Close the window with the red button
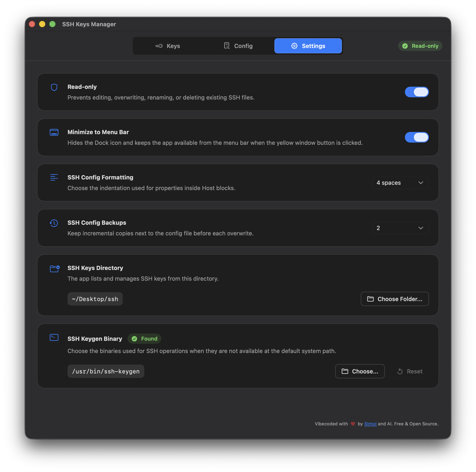The width and height of the screenshot is (476, 472). point(32,24)
